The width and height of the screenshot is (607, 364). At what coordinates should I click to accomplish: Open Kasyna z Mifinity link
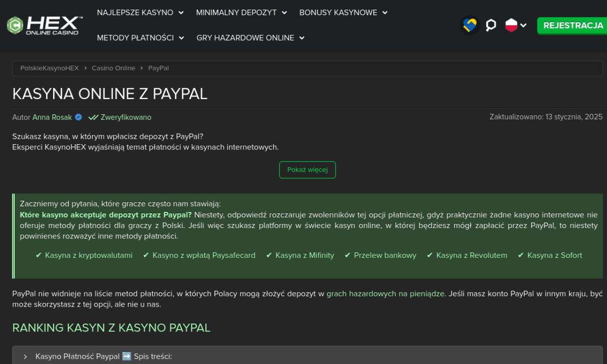304,255
